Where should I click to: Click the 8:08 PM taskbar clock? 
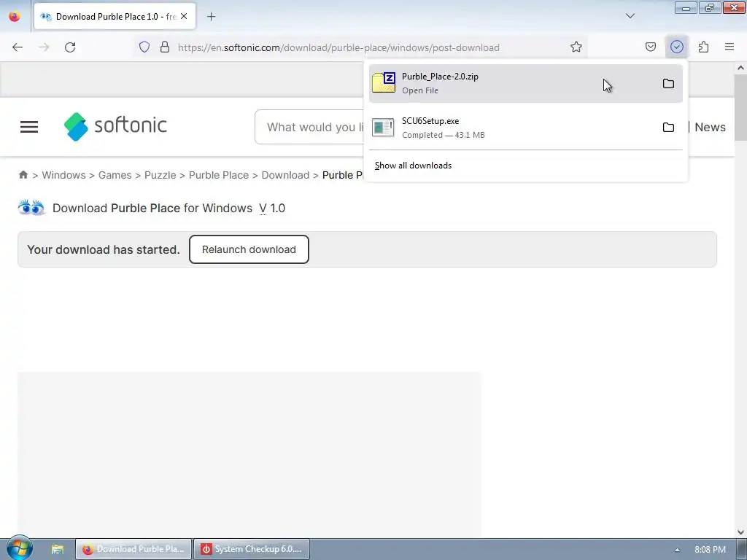coord(710,550)
